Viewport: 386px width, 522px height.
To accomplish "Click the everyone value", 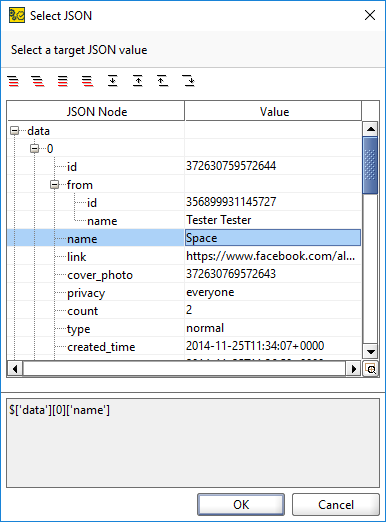I will click(x=210, y=292).
